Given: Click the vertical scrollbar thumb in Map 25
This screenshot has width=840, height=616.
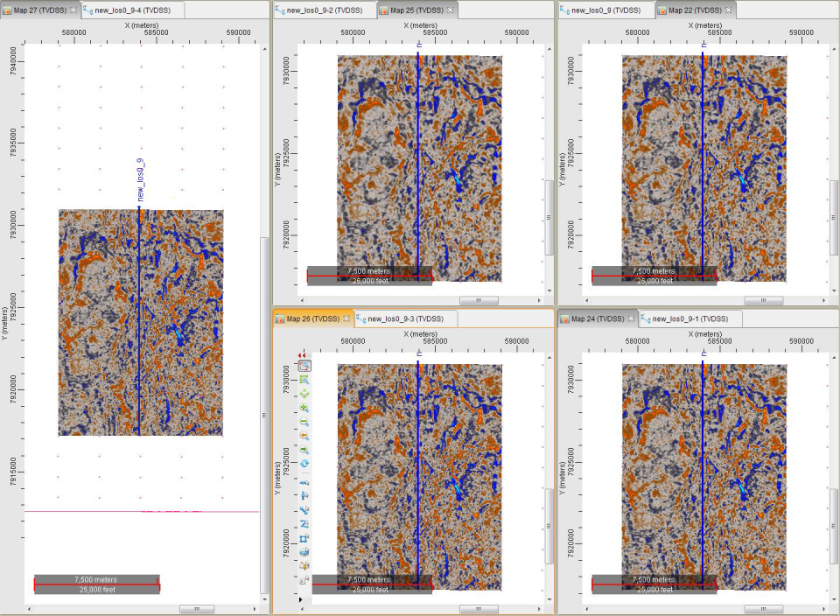Looking at the screenshot, I should [x=549, y=218].
